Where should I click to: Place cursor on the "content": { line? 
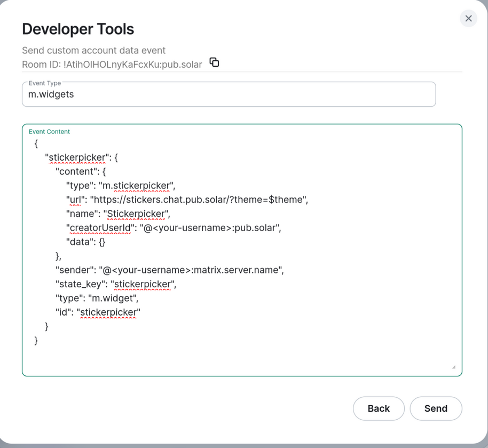click(x=81, y=172)
